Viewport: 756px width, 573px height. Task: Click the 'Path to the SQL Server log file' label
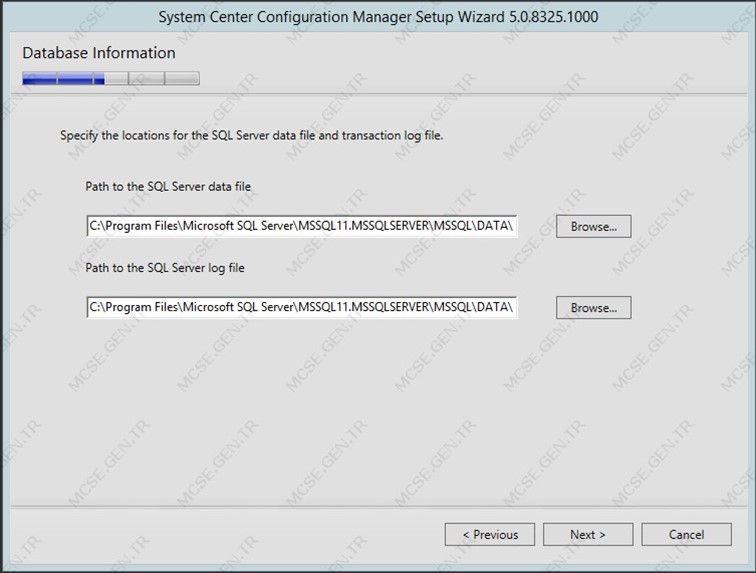(165, 268)
